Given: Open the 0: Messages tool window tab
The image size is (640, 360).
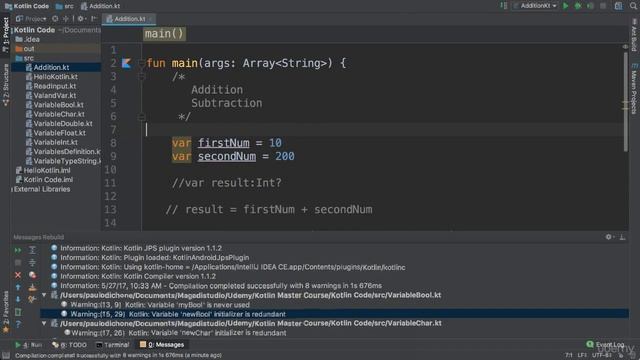Looking at the screenshot, I should (162, 345).
